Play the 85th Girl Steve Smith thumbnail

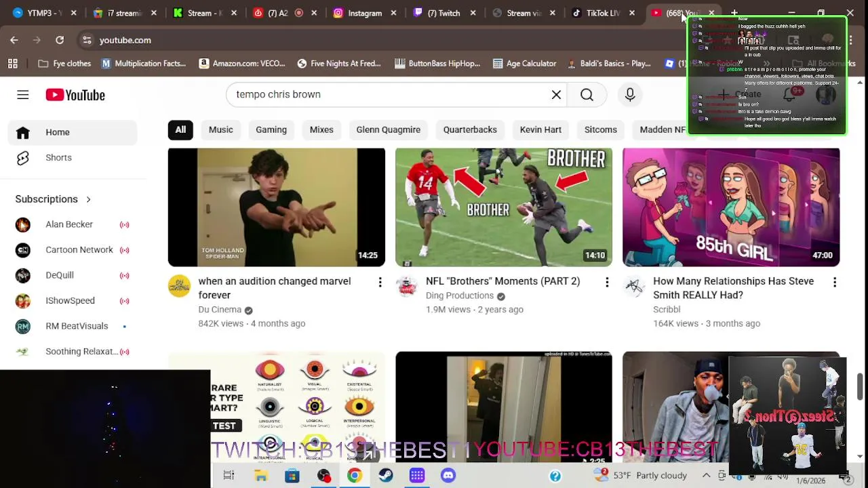(x=731, y=207)
